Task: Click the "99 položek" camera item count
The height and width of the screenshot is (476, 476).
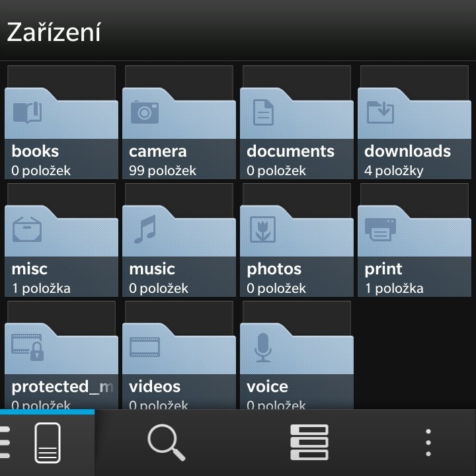Action: tap(163, 171)
